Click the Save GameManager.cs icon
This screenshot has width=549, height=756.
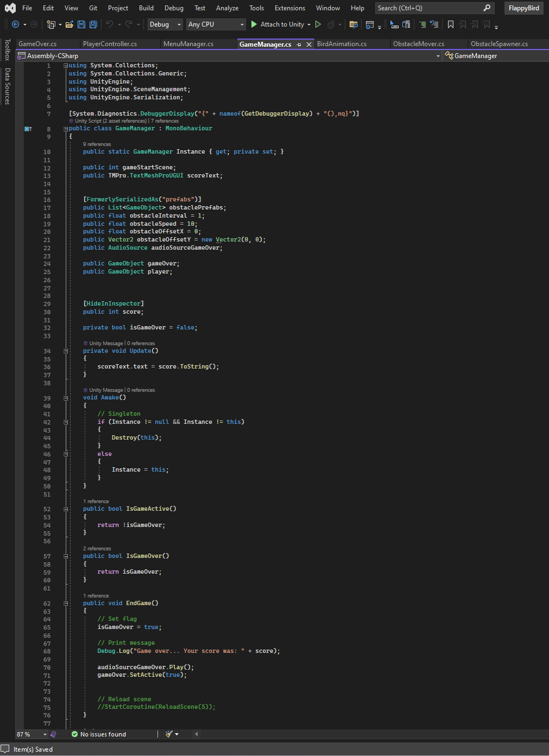(81, 24)
